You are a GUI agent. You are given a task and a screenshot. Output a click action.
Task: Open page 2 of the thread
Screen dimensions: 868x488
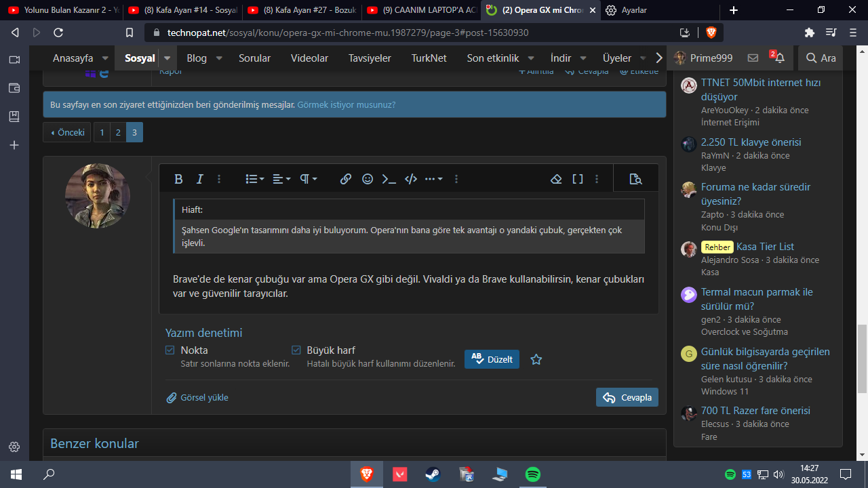coord(118,132)
